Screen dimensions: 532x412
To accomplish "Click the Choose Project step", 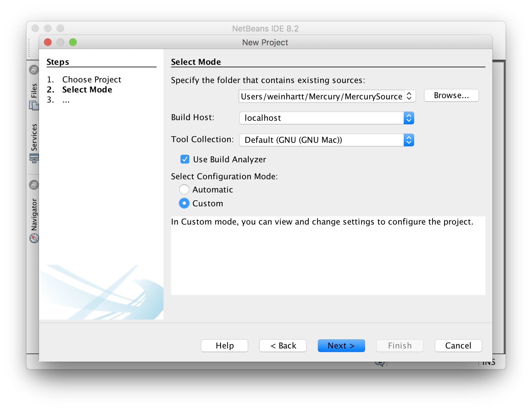I will pos(91,80).
